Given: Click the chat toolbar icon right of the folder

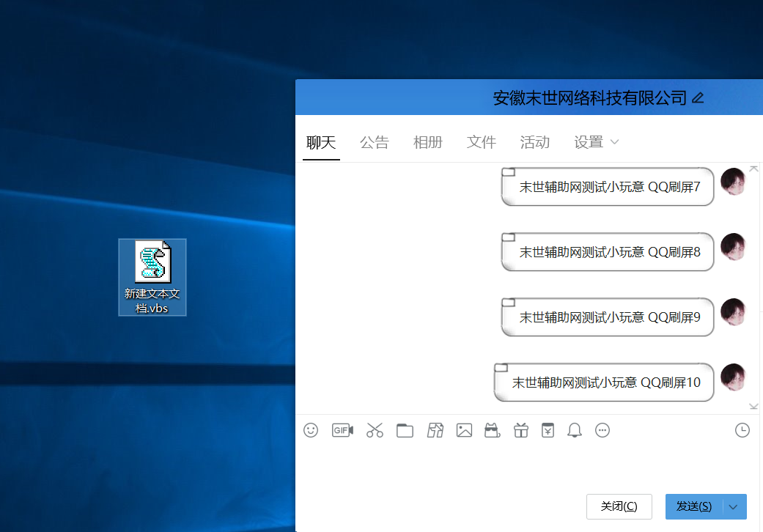Looking at the screenshot, I should 435,430.
